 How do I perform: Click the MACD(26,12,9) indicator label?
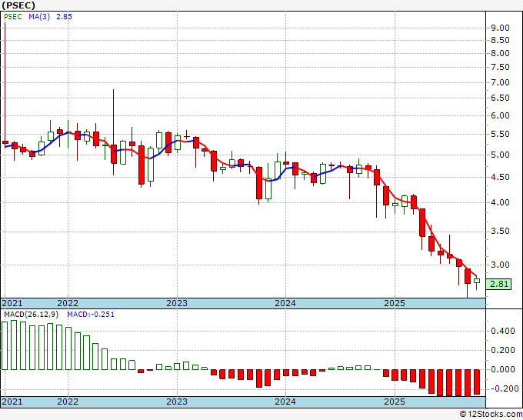coord(32,315)
